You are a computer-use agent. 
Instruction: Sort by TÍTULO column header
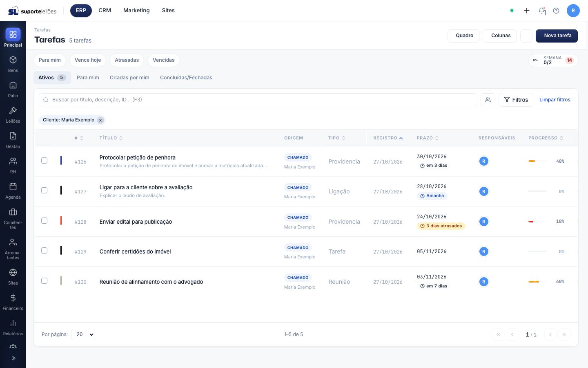(111, 138)
